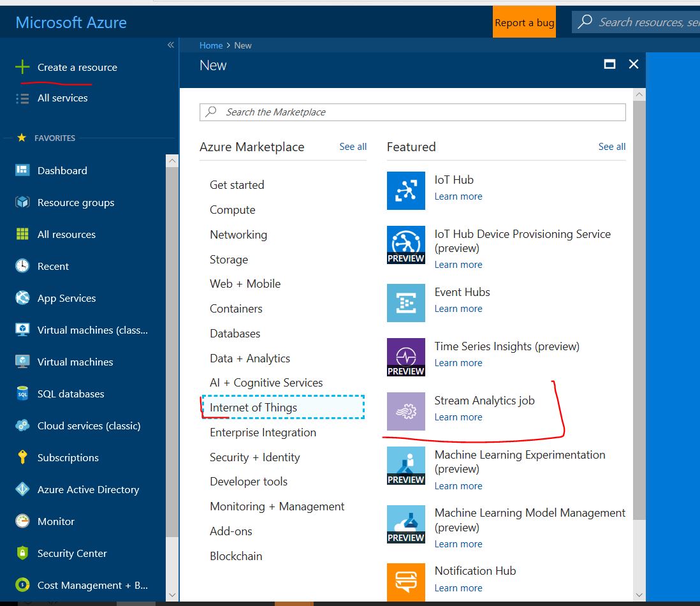Select the Web + Mobile category
Screen dimensions: 700x606
[245, 284]
